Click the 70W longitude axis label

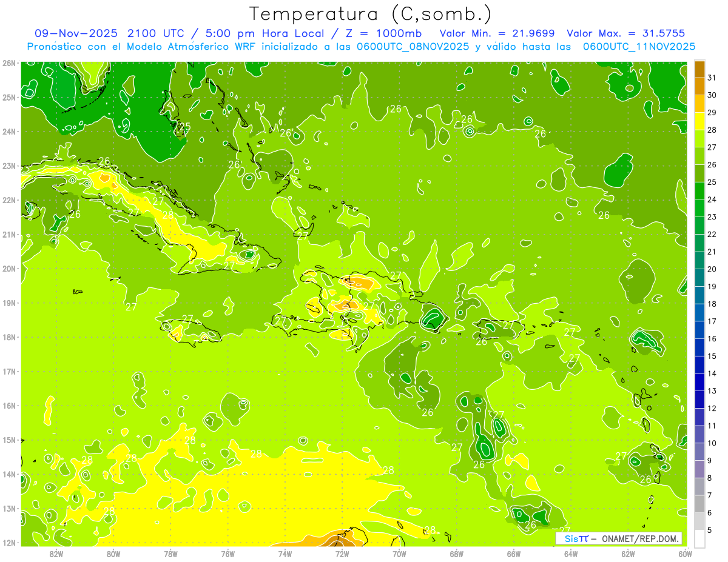pyautogui.click(x=399, y=554)
